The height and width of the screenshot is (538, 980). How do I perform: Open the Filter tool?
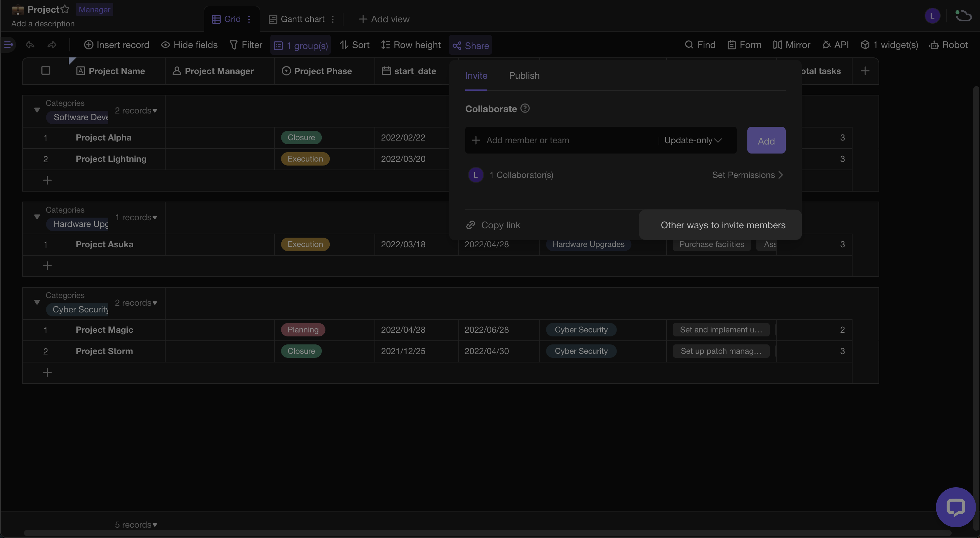[x=246, y=45]
